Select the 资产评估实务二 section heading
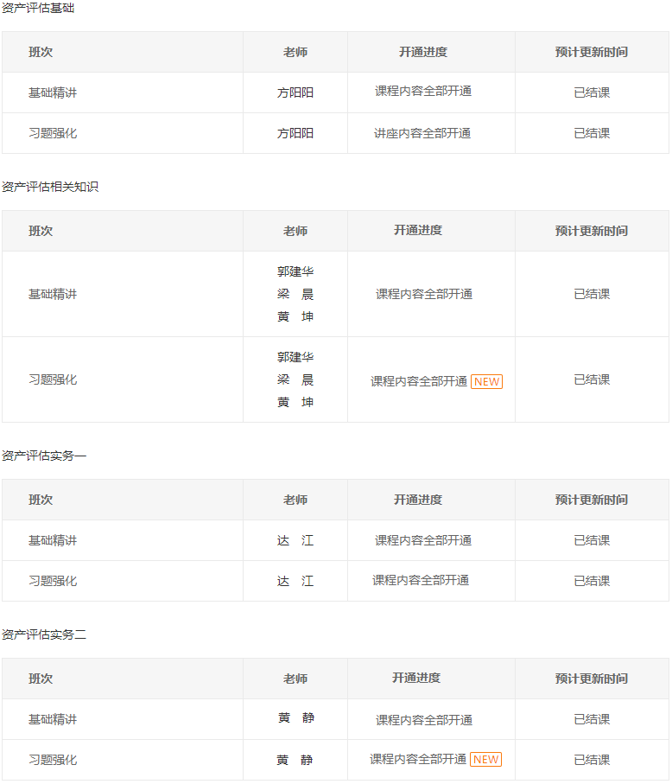This screenshot has height=784, width=672. (44, 634)
